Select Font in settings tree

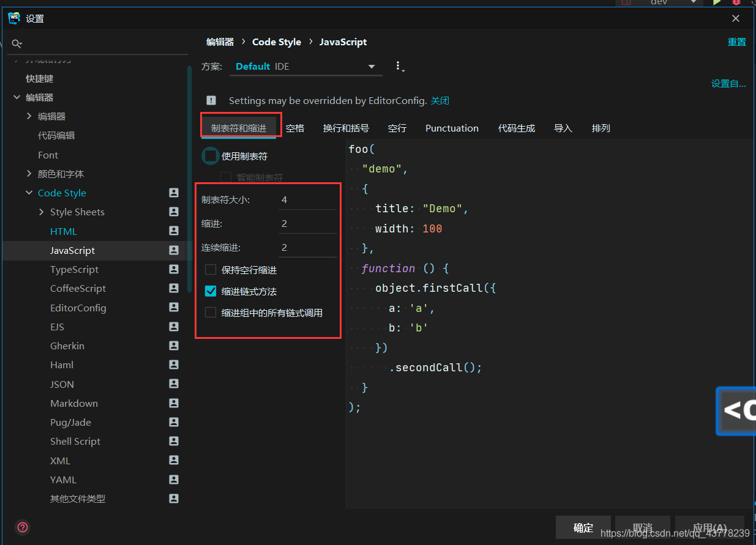coord(48,155)
